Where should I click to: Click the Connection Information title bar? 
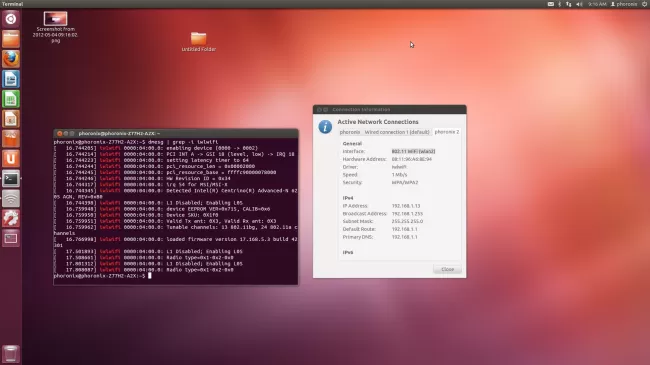[390, 110]
